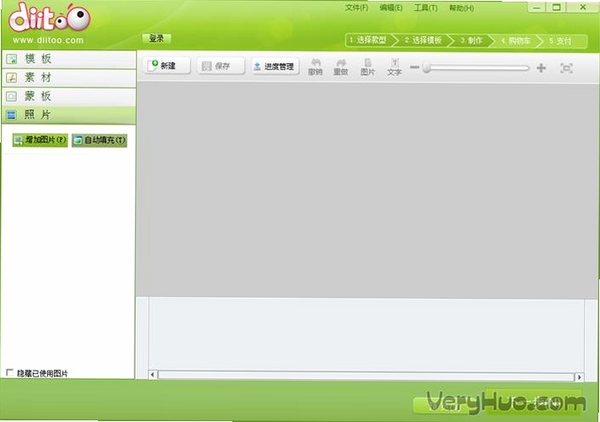Click the horizontal scrollbar right arrow
Viewport: 600px width, 422px height.
[579, 377]
